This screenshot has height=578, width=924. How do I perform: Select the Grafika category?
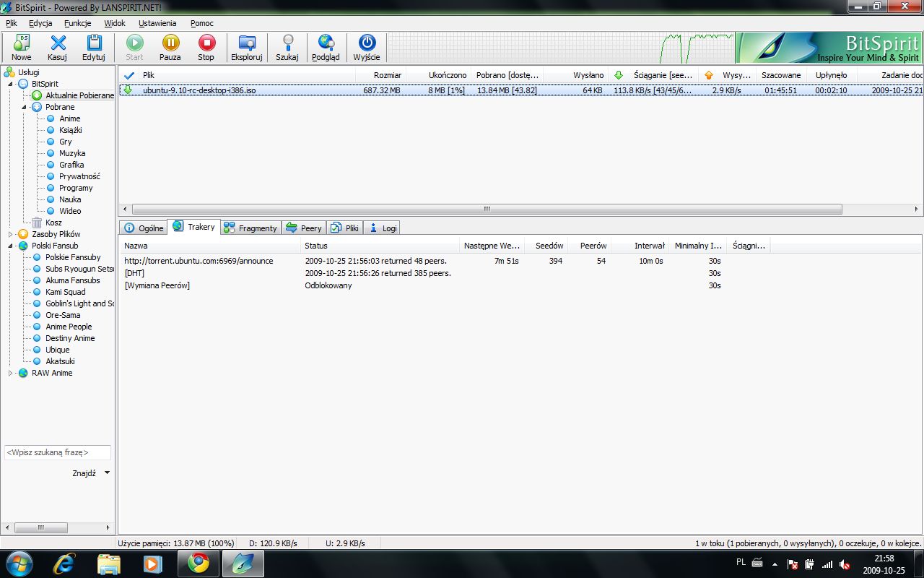71,165
